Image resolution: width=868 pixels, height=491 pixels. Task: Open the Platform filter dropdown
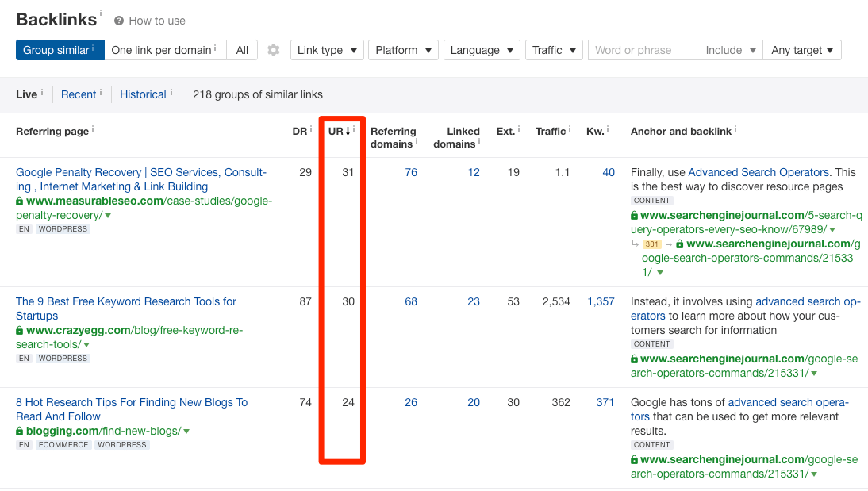pos(403,49)
